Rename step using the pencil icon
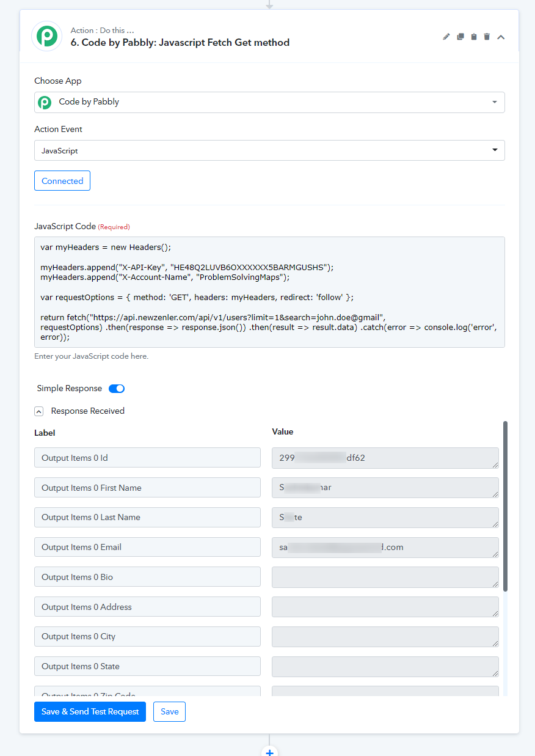Screen dimensions: 535x756 point(446,37)
